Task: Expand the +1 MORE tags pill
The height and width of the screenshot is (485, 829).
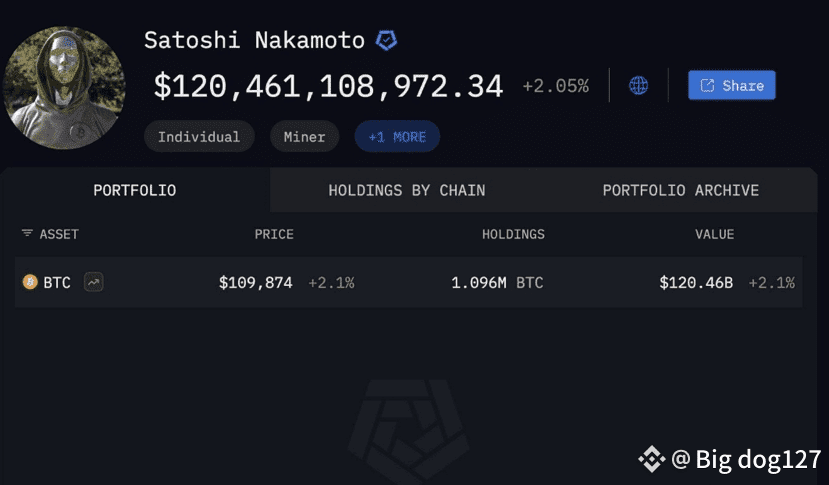Action: click(x=396, y=137)
